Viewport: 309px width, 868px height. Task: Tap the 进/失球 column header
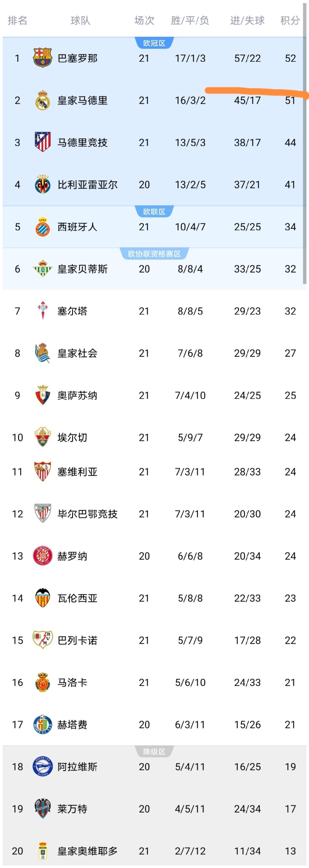(x=247, y=21)
